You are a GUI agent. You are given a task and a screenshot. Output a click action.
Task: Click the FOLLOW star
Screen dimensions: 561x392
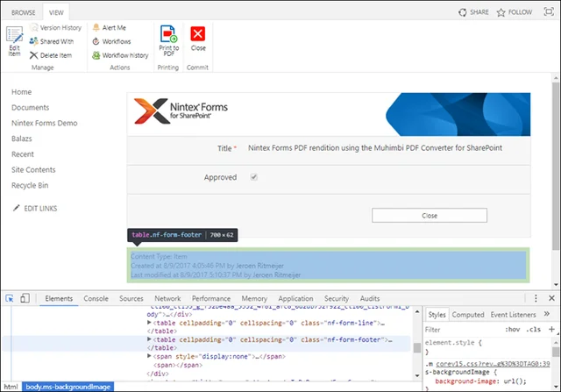coord(501,12)
